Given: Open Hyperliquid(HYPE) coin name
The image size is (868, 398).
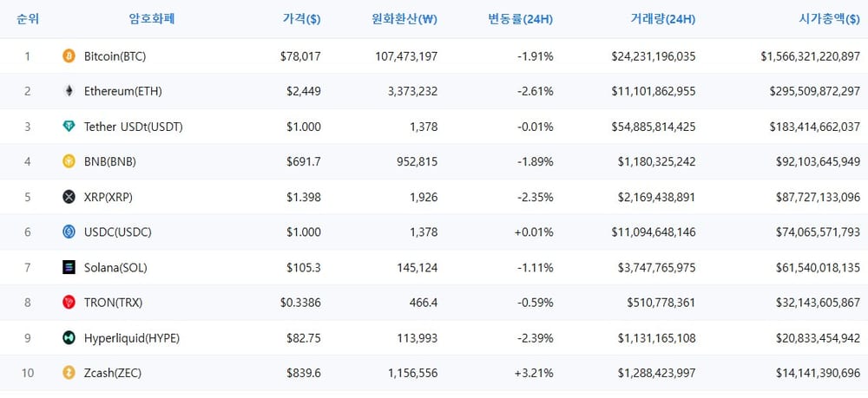Looking at the screenshot, I should point(132,338).
